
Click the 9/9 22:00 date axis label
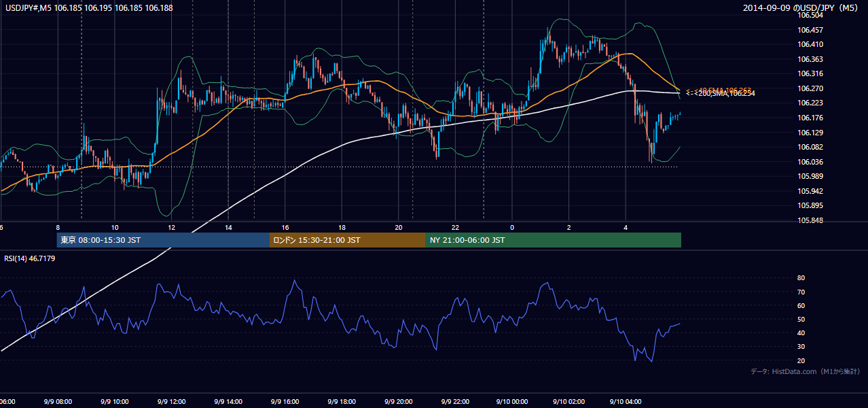pos(455,401)
